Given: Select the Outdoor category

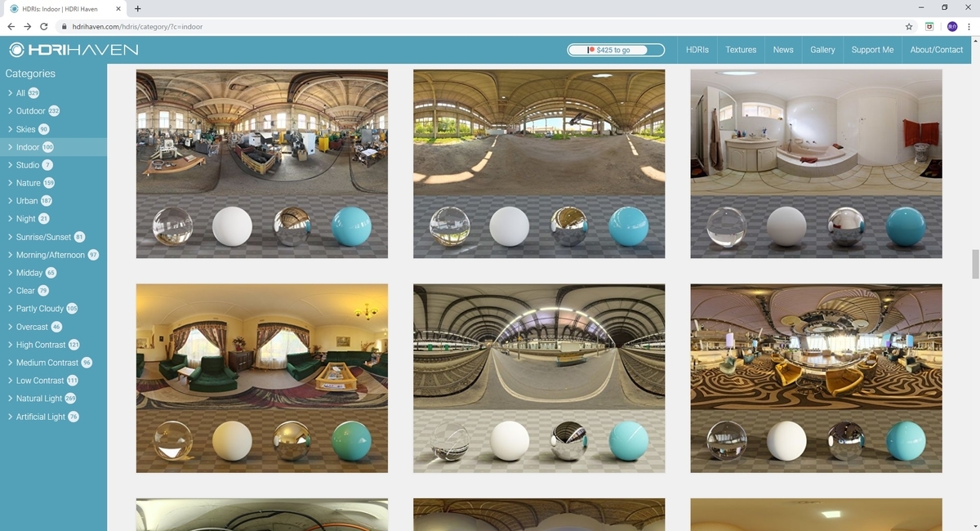Looking at the screenshot, I should click(x=53, y=111).
